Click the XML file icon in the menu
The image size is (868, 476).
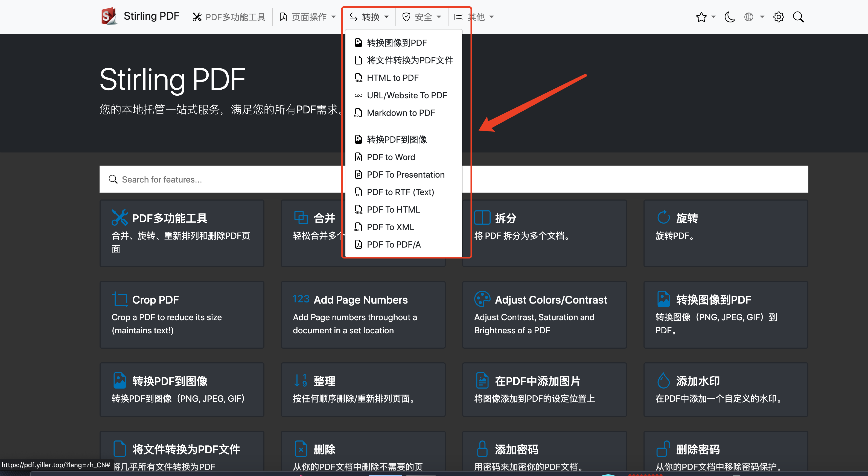359,227
